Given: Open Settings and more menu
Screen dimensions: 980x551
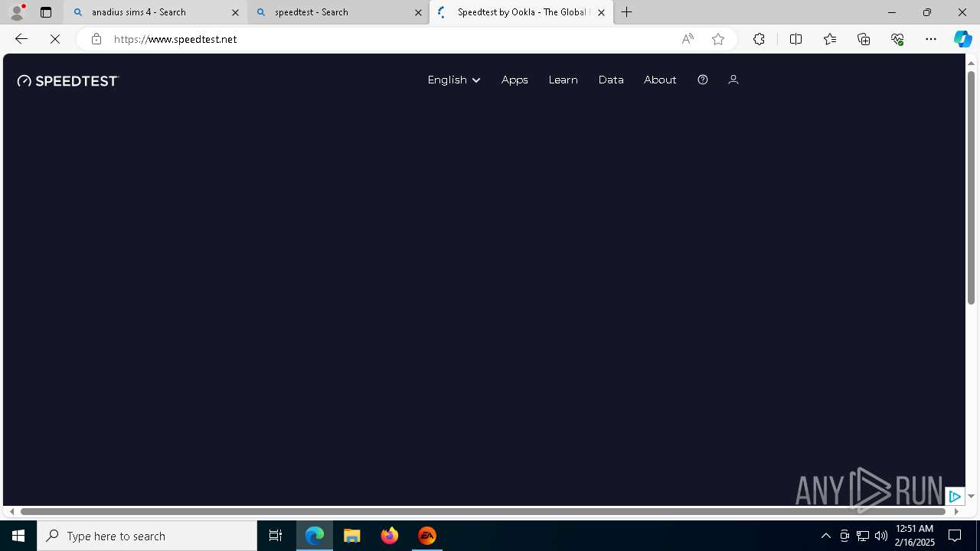Looking at the screenshot, I should pyautogui.click(x=931, y=39).
